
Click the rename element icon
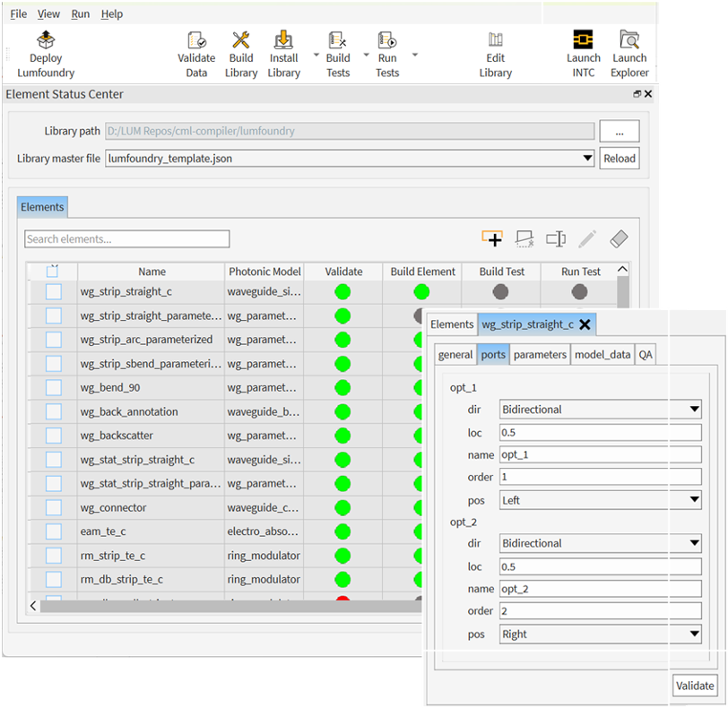(x=556, y=239)
